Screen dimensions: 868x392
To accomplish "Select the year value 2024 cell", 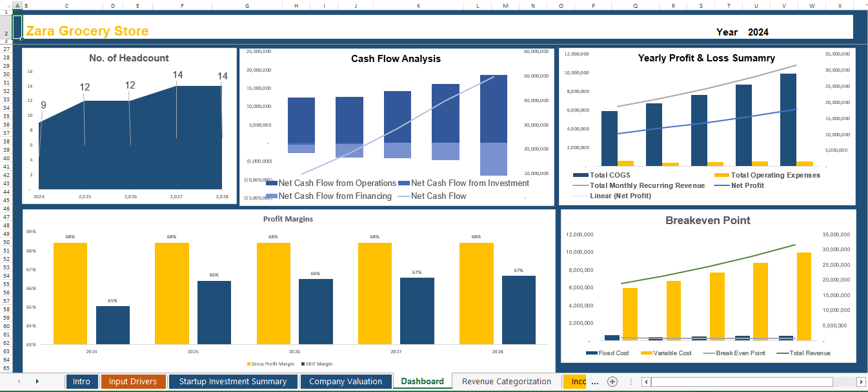I will pyautogui.click(x=758, y=32).
